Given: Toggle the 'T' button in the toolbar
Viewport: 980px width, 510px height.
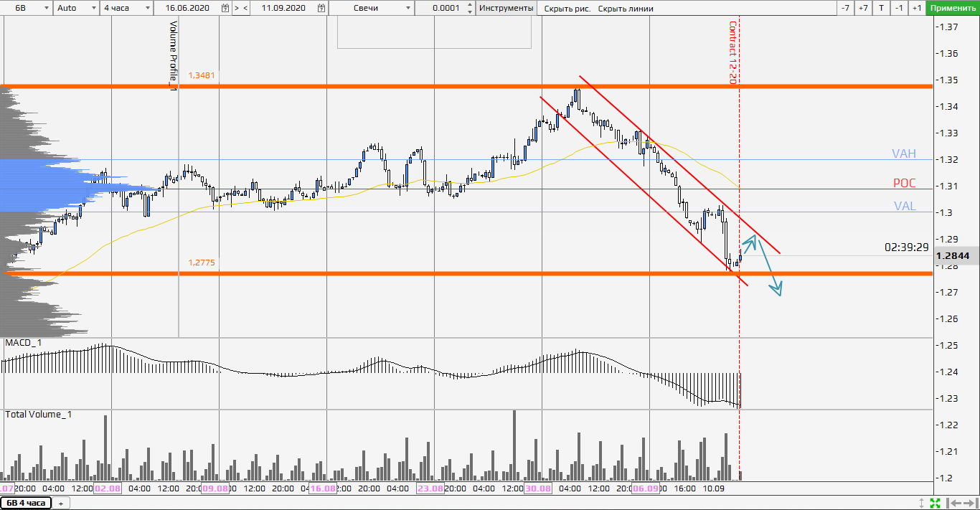Looking at the screenshot, I should click(x=881, y=9).
